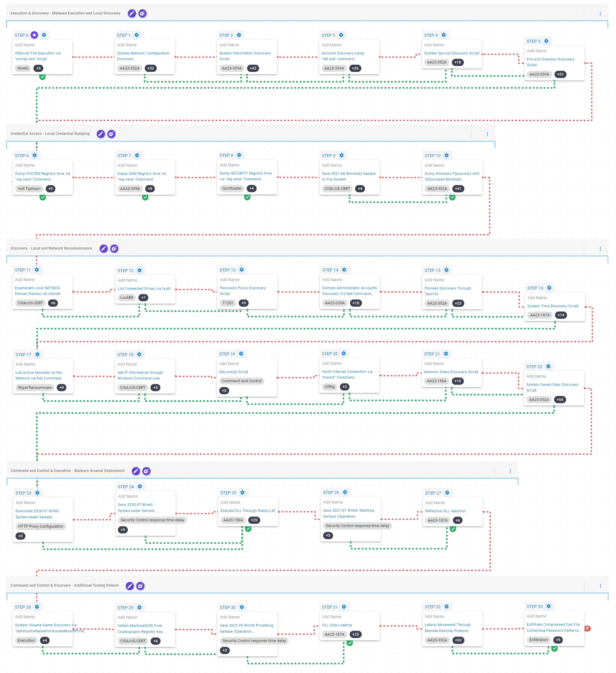Open STEP 8 gear settings

(x=239, y=155)
